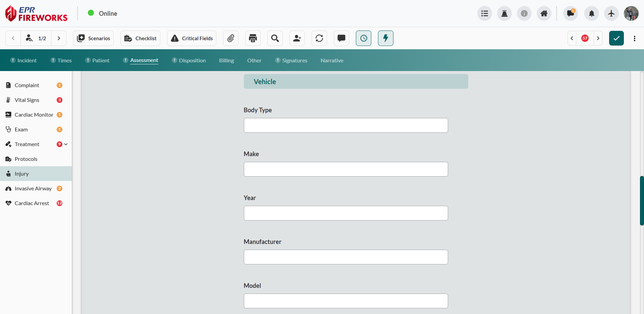Open the notifications bell
Screen dimensions: 644x314
[x=592, y=13]
